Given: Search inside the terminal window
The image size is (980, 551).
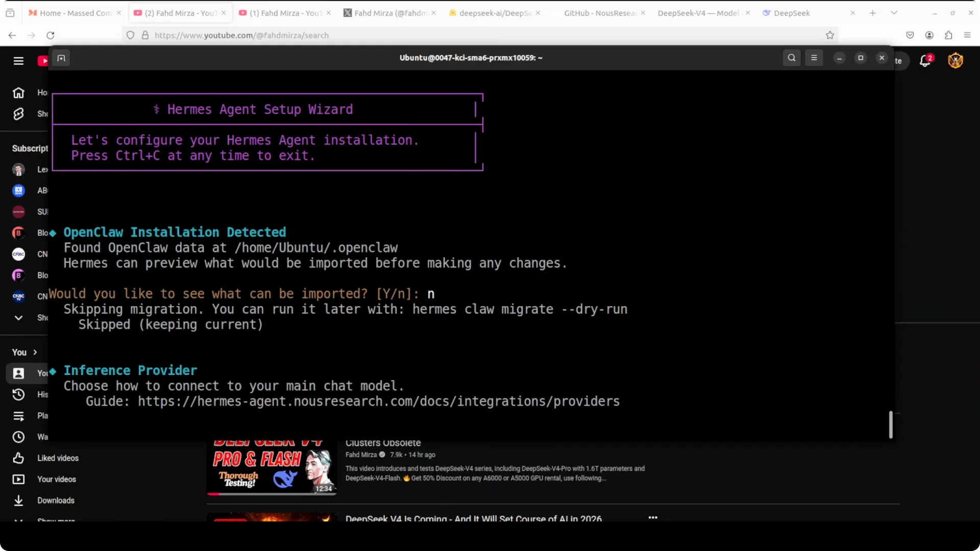Looking at the screenshot, I should point(792,58).
